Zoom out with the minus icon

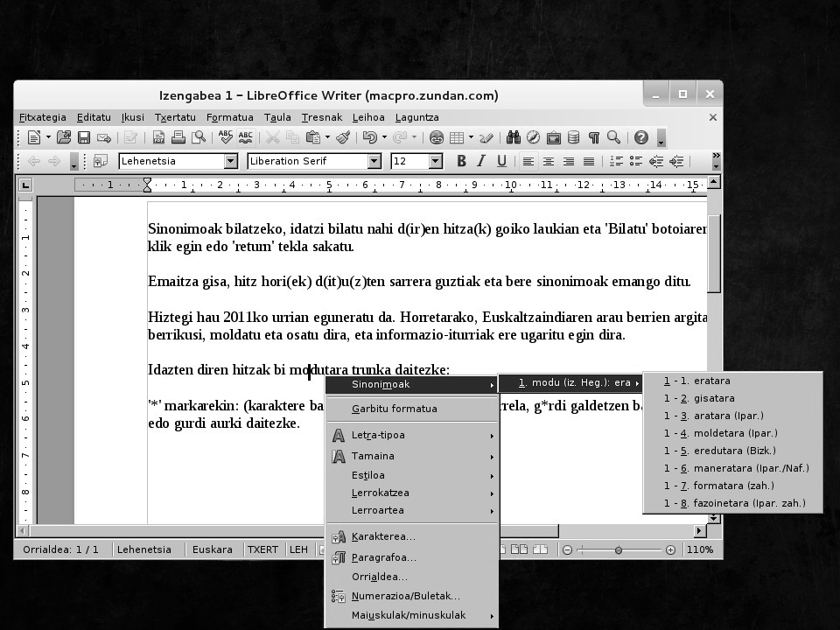[x=567, y=549]
